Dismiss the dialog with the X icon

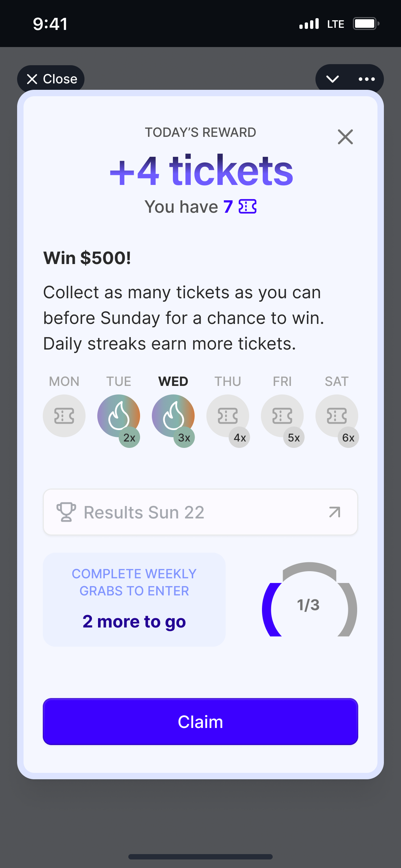345,137
